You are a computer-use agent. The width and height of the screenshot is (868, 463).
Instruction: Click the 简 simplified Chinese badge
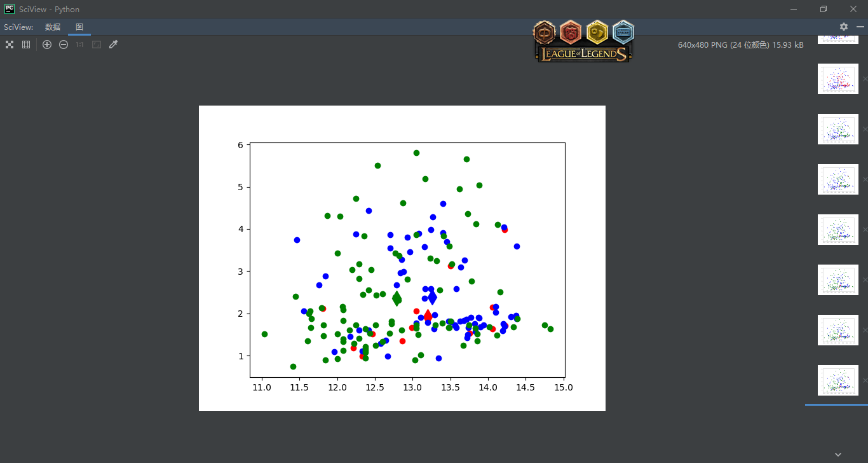[571, 32]
